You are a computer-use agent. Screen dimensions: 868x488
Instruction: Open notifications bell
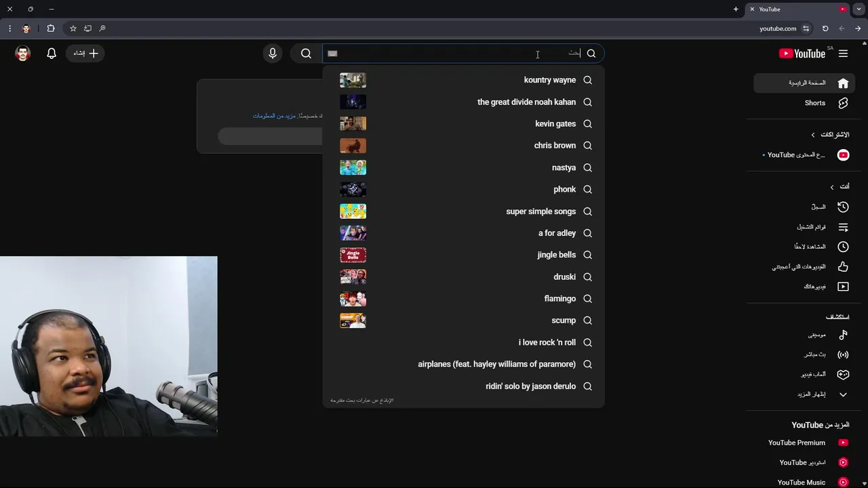click(52, 54)
